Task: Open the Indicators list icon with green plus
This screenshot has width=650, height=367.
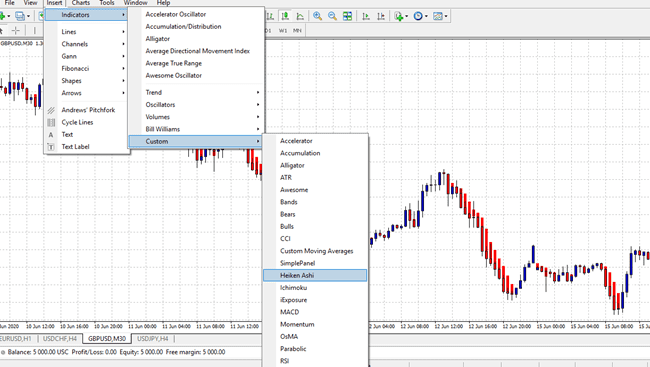Action: pos(399,16)
